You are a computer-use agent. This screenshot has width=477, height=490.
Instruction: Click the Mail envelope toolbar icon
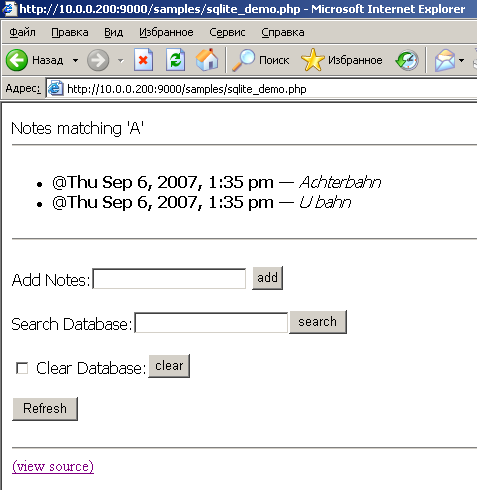[x=445, y=60]
